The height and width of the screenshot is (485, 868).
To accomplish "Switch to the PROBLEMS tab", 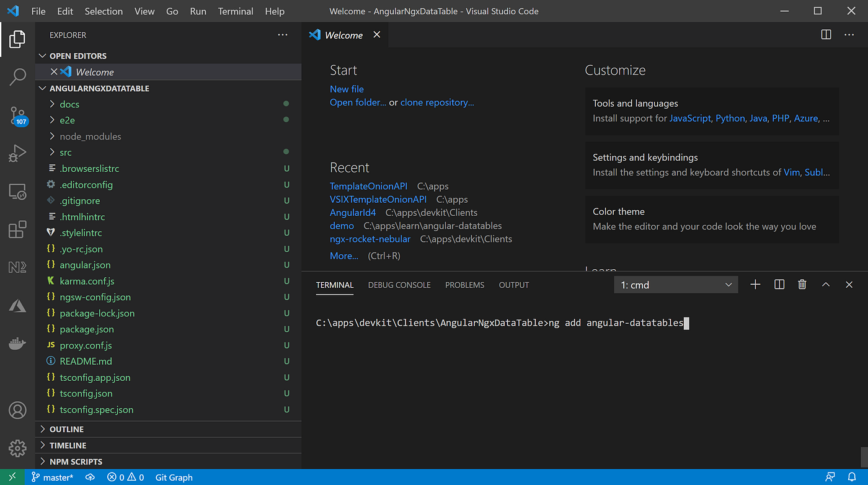I will click(x=464, y=285).
